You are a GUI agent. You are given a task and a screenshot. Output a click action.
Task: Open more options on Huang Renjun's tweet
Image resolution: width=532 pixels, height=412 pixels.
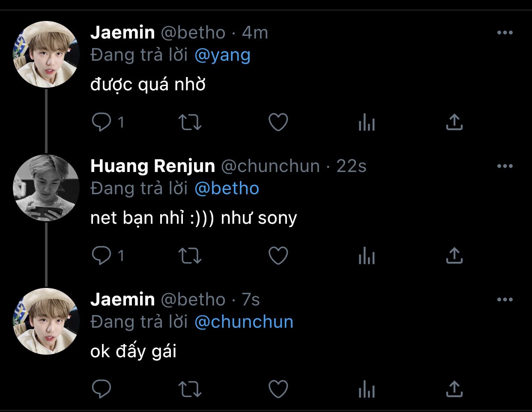coord(505,166)
